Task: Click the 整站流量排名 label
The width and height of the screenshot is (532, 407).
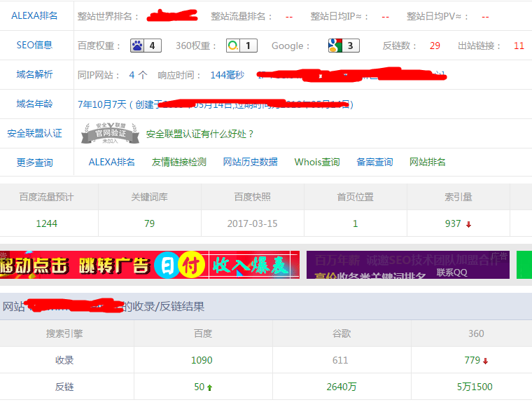Action: 241,16
